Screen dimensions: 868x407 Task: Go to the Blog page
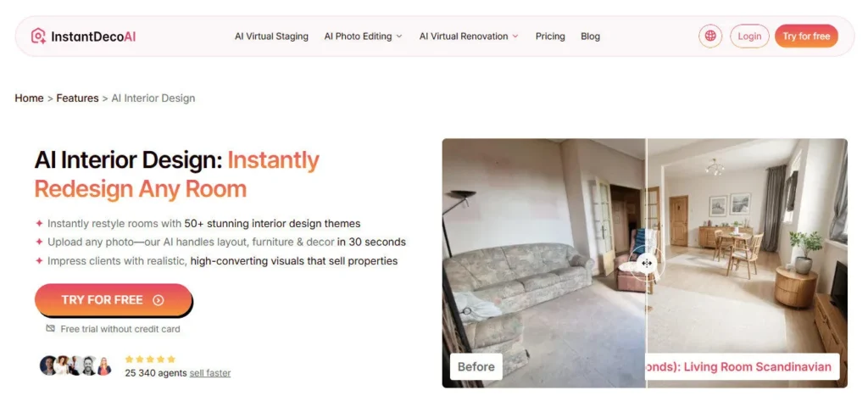click(x=590, y=36)
